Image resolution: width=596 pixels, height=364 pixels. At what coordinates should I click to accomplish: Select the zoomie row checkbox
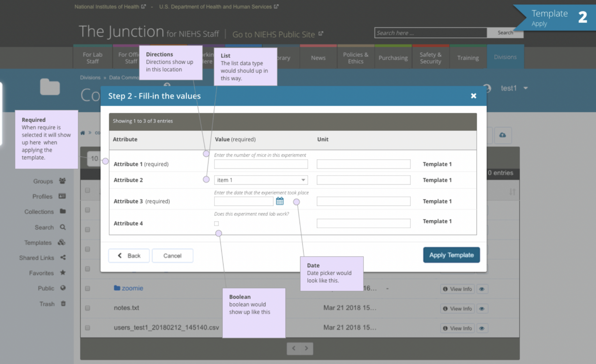87,289
